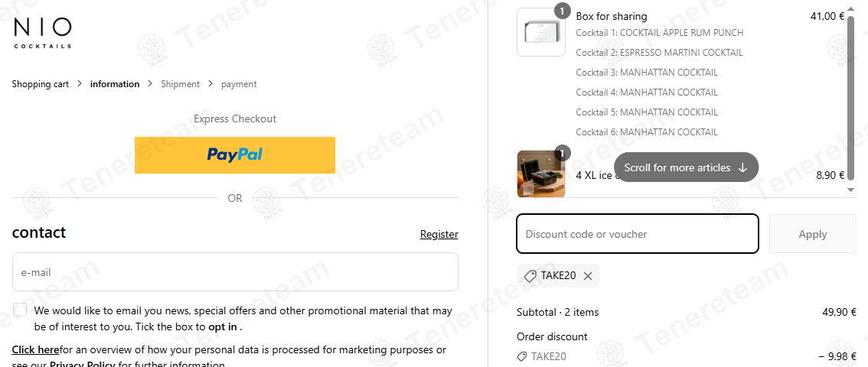
Task: Pay with the PayPal express checkout button
Action: click(x=235, y=154)
